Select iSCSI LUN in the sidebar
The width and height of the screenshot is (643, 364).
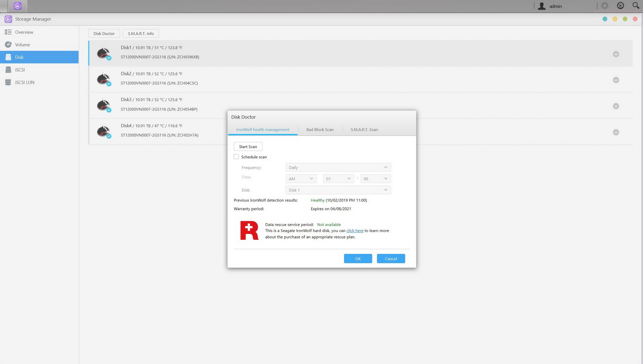pyautogui.click(x=39, y=82)
